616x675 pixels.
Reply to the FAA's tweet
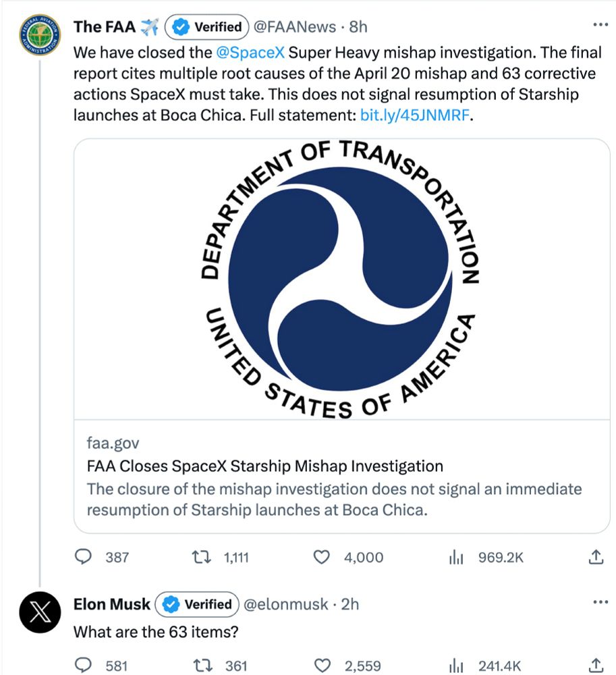(x=82, y=557)
